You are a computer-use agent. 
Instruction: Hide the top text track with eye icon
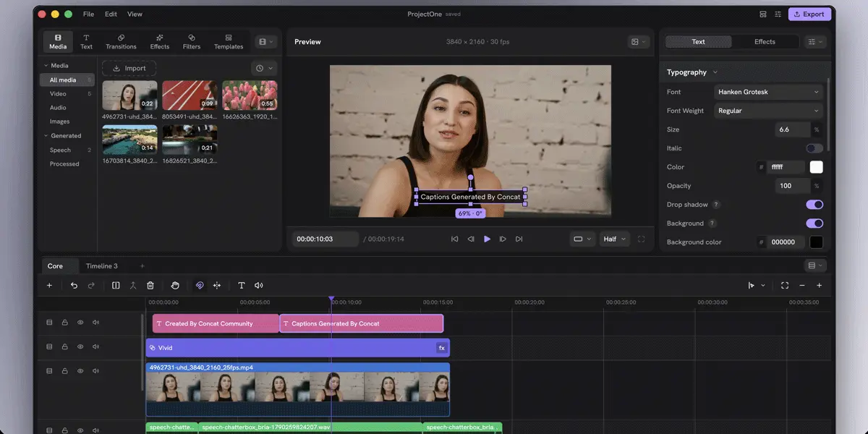tap(80, 323)
